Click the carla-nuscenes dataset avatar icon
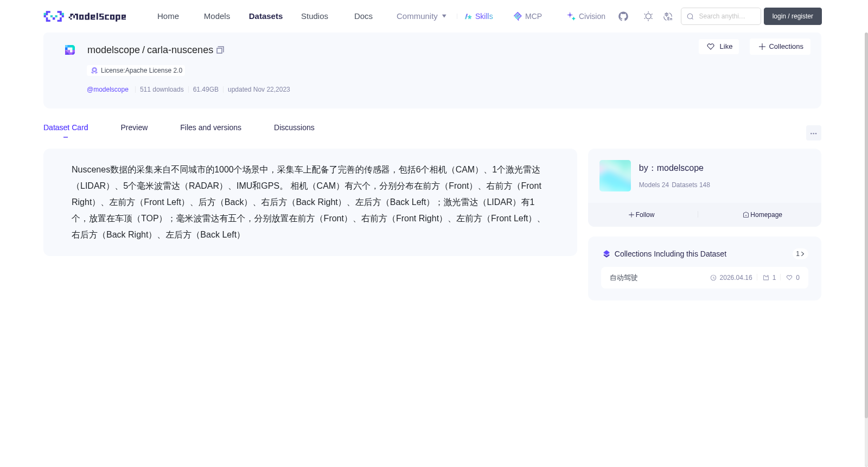Screen dimensions: 868x467 click(x=70, y=50)
